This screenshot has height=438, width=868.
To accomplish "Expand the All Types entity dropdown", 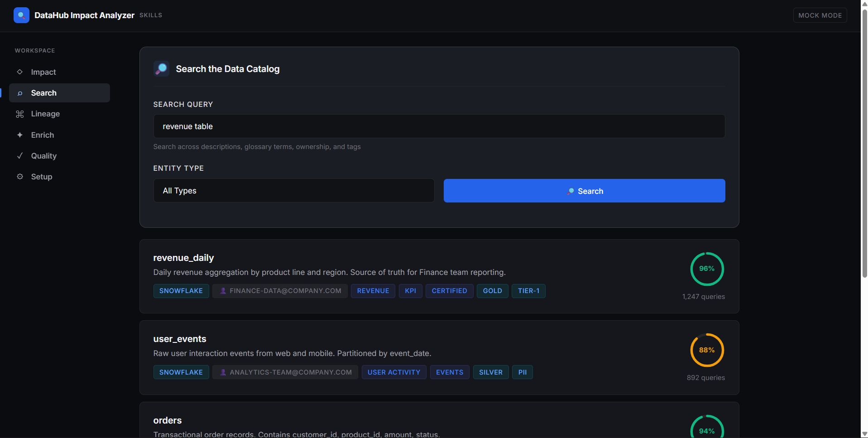I will point(294,191).
